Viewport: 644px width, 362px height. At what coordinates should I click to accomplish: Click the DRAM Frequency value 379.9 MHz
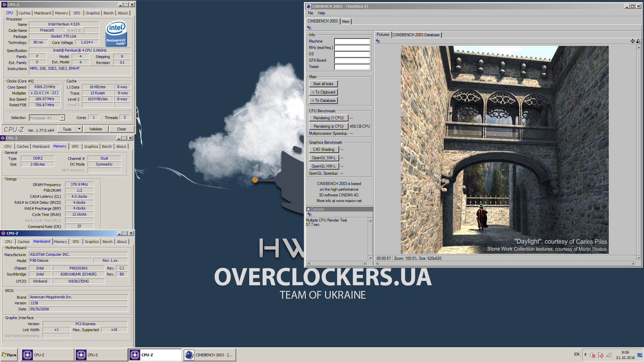click(x=79, y=185)
